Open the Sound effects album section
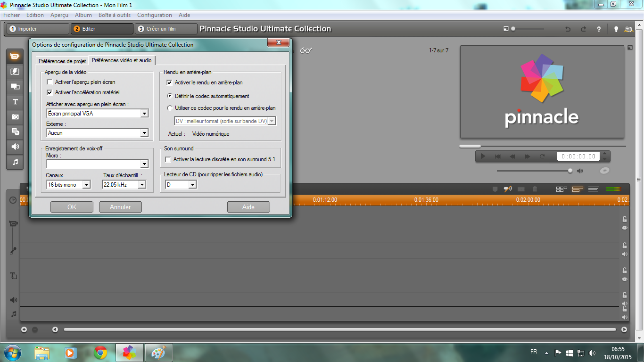Image resolution: width=644 pixels, height=362 pixels. pos(15,147)
